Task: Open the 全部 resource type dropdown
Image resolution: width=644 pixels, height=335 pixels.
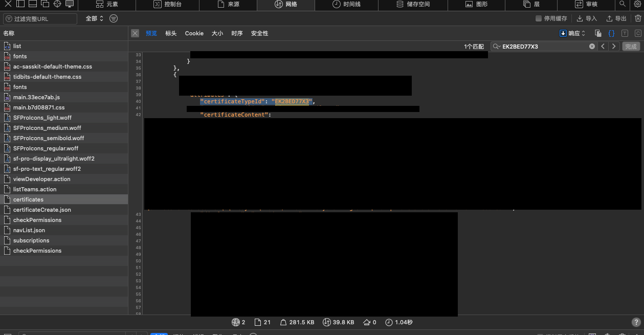Action: (x=95, y=18)
